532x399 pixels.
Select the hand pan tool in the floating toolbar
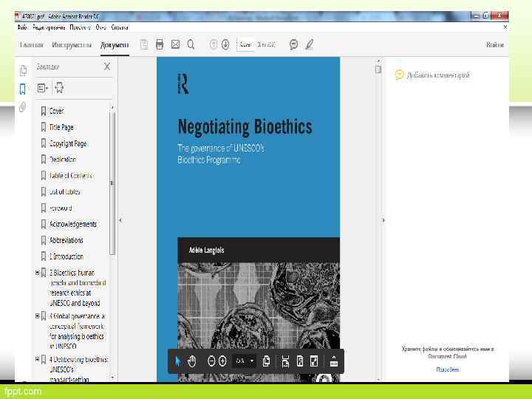[192, 361]
